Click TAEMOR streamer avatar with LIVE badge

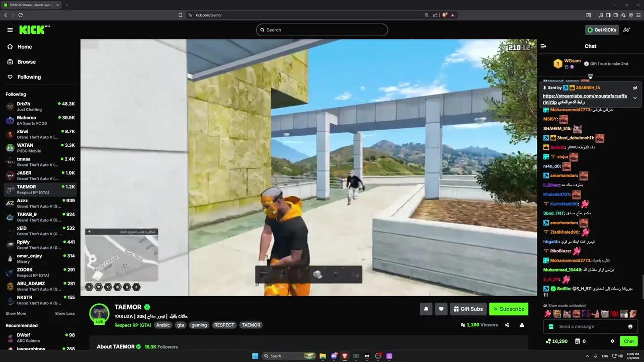point(99,314)
